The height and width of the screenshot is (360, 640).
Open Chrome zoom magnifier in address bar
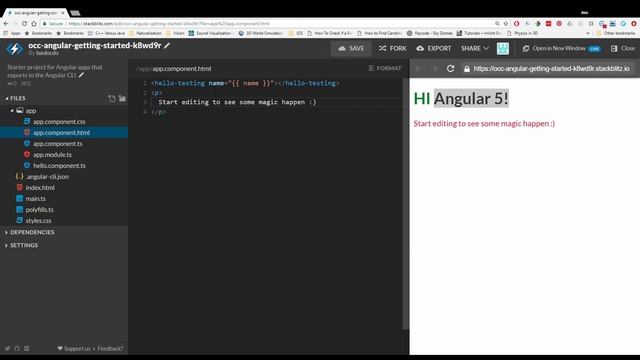(497, 24)
